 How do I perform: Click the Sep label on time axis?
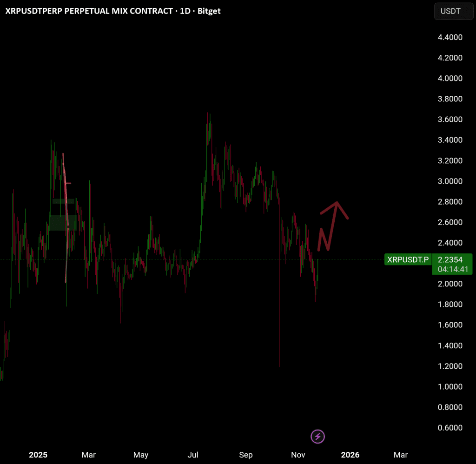tap(245, 455)
